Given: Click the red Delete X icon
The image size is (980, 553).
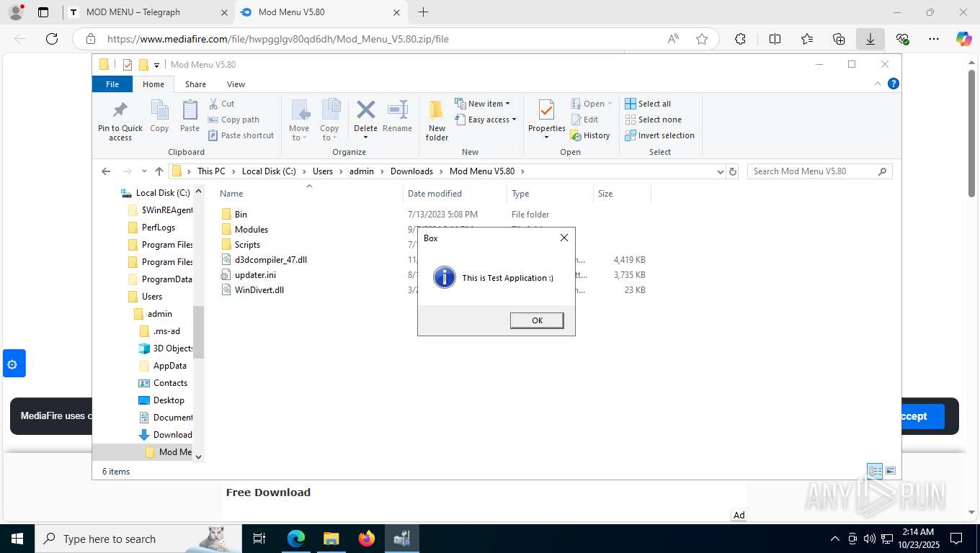Looking at the screenshot, I should (365, 109).
